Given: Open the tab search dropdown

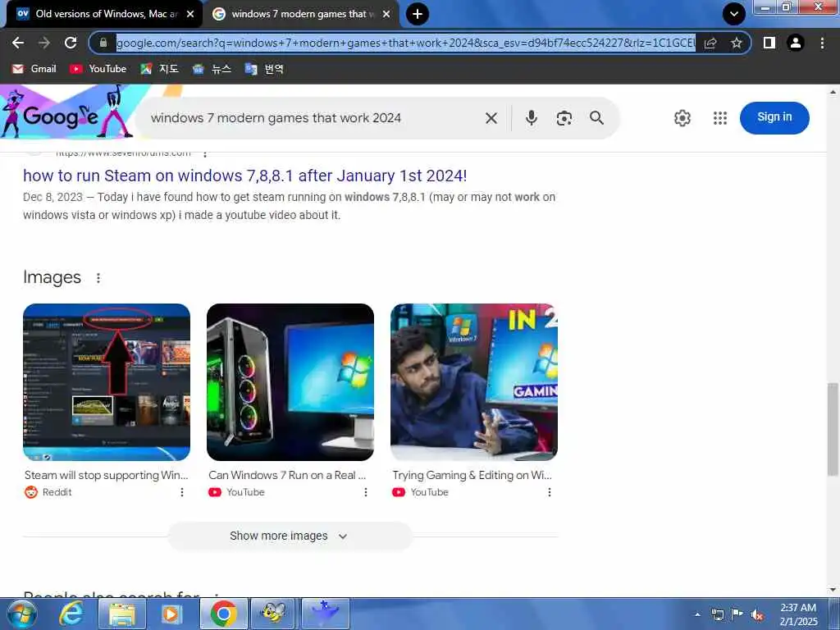Looking at the screenshot, I should pyautogui.click(x=734, y=14).
